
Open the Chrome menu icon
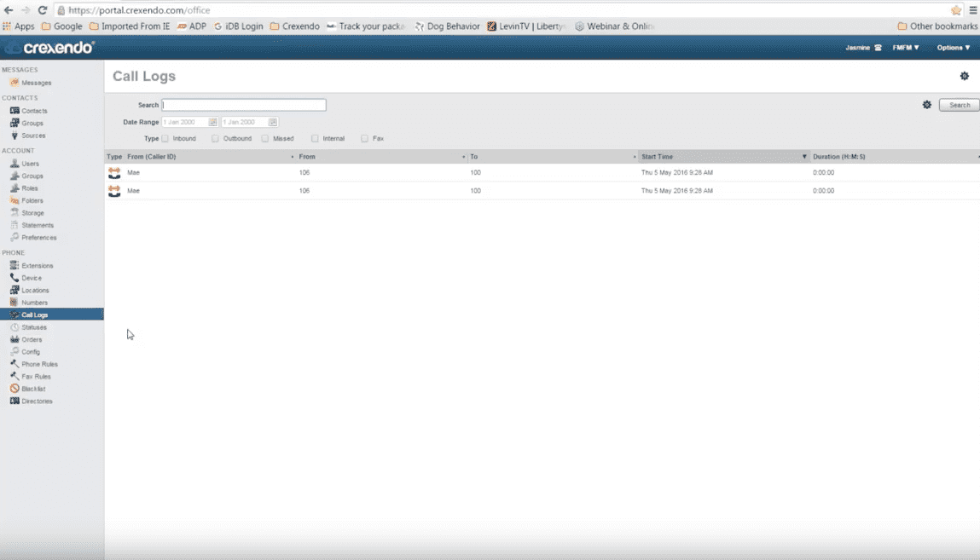pyautogui.click(x=973, y=10)
